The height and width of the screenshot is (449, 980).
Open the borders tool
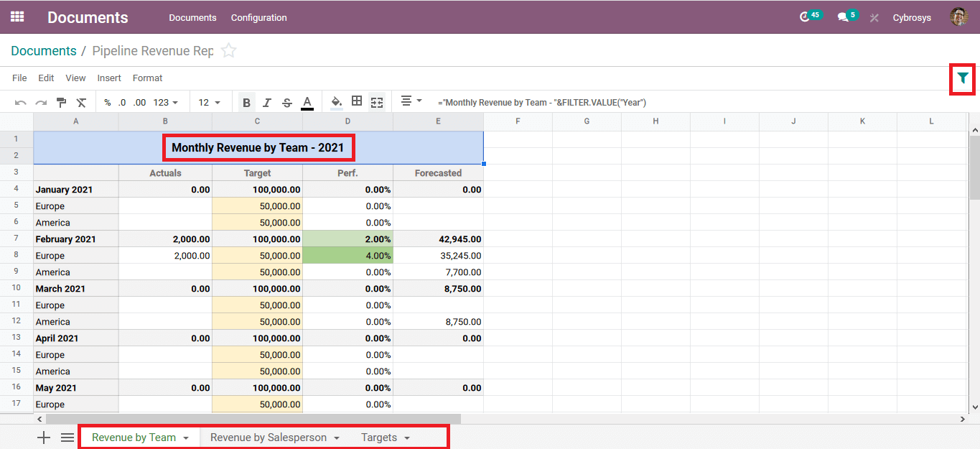coord(357,101)
